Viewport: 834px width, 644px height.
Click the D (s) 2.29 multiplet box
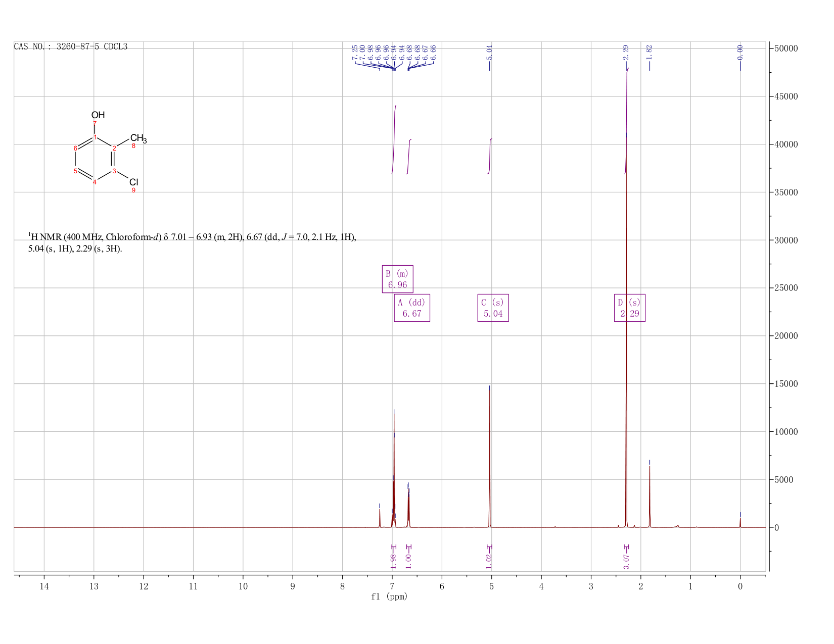pyautogui.click(x=630, y=308)
